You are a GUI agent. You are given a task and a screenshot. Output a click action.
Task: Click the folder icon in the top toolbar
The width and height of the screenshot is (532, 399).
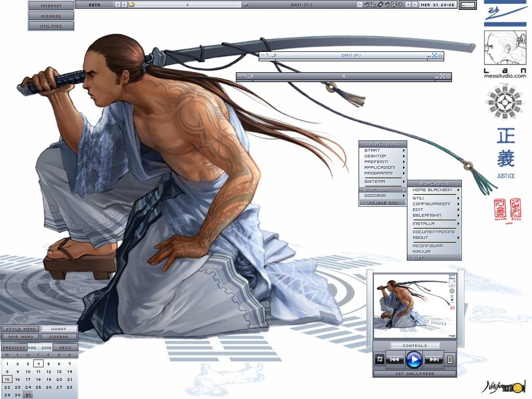click(131, 5)
